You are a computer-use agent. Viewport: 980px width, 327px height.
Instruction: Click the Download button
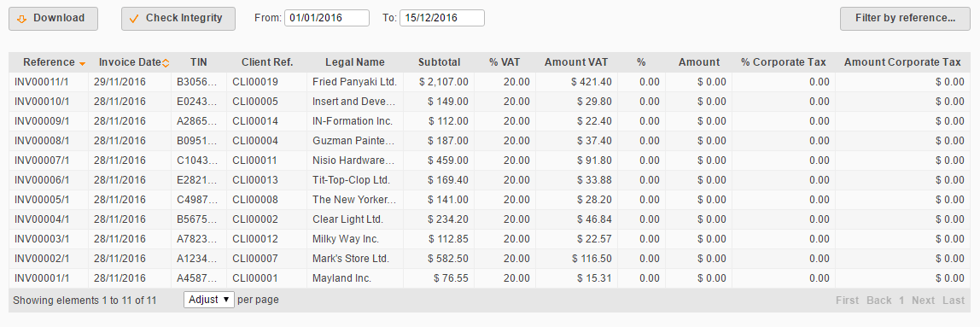(x=53, y=18)
